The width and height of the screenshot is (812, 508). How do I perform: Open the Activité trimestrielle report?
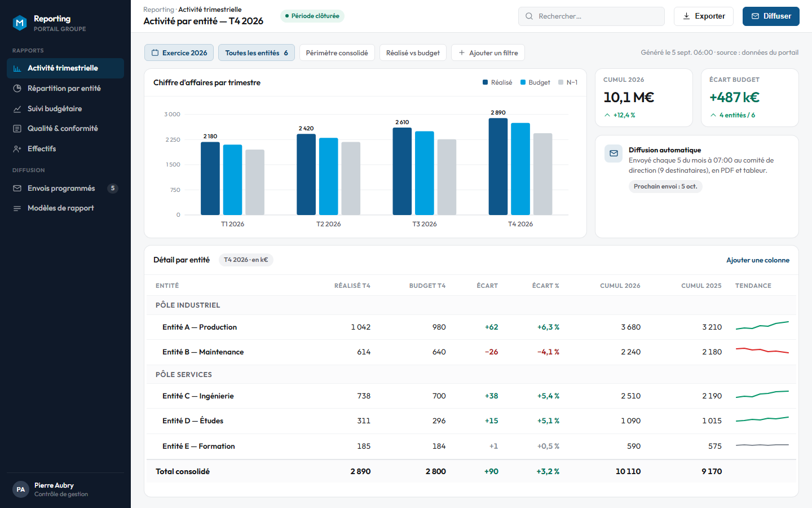[x=65, y=68]
